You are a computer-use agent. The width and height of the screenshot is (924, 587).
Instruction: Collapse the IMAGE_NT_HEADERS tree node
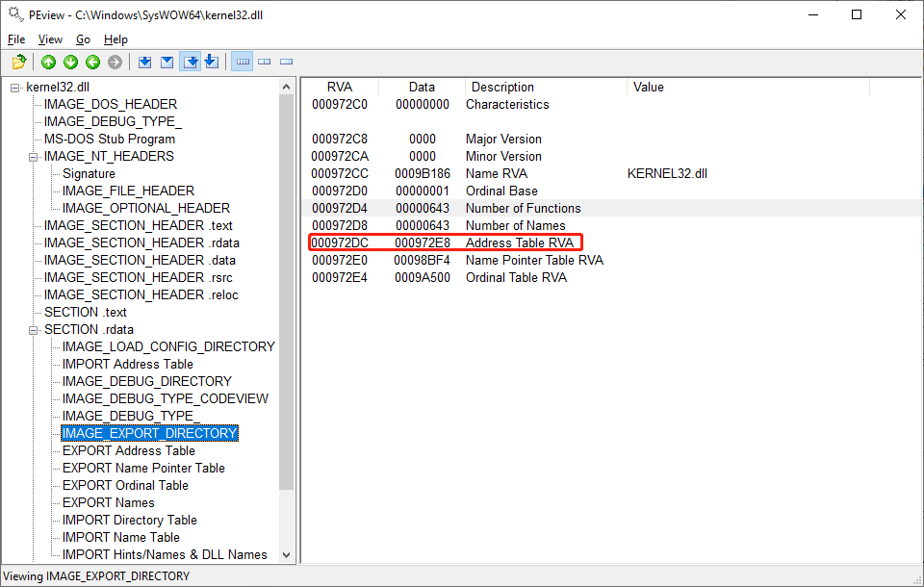(34, 157)
